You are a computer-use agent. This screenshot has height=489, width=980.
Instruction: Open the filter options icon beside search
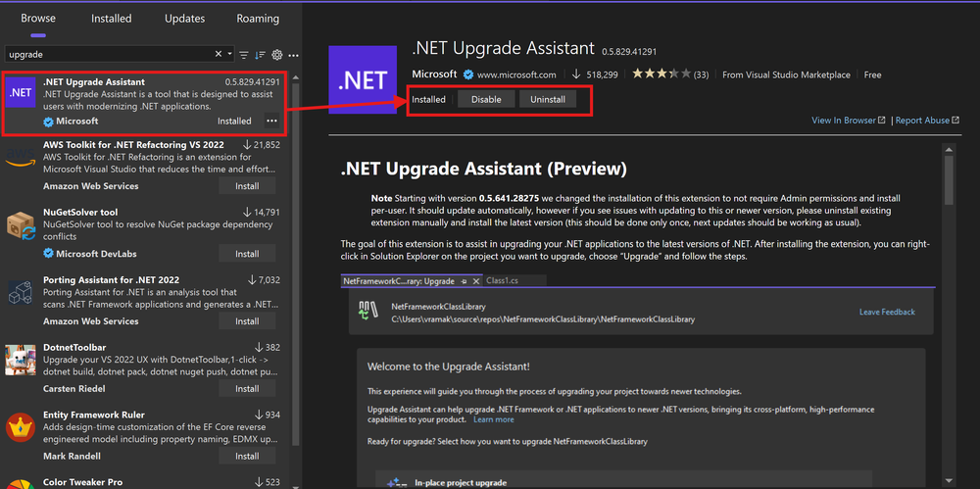(x=244, y=55)
